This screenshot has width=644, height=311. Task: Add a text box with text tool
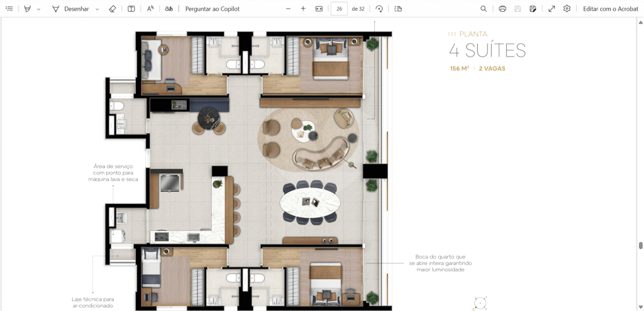coord(131,9)
